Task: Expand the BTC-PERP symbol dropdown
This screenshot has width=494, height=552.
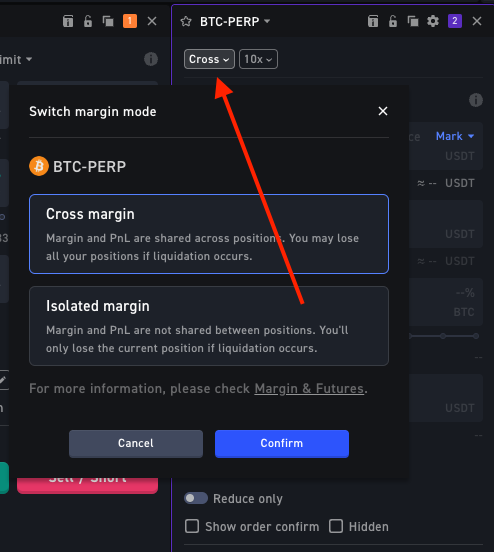Action: 235,21
